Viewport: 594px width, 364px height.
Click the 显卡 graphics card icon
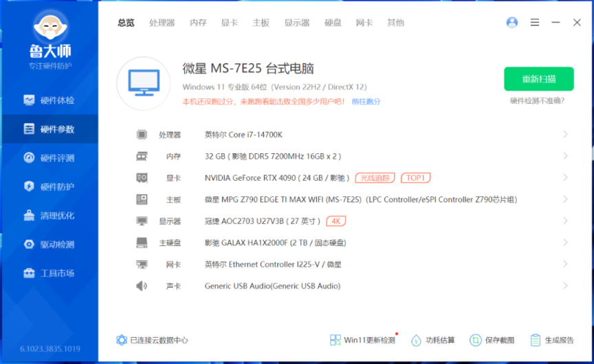(142, 177)
